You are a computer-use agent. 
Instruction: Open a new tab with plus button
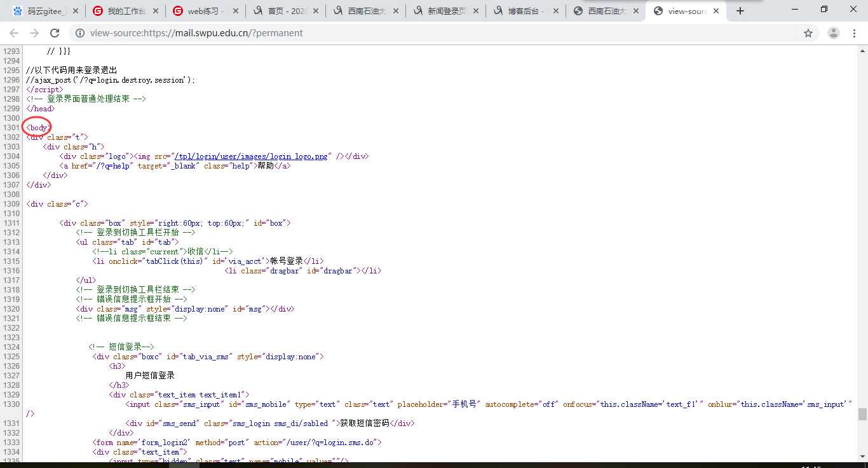point(740,11)
